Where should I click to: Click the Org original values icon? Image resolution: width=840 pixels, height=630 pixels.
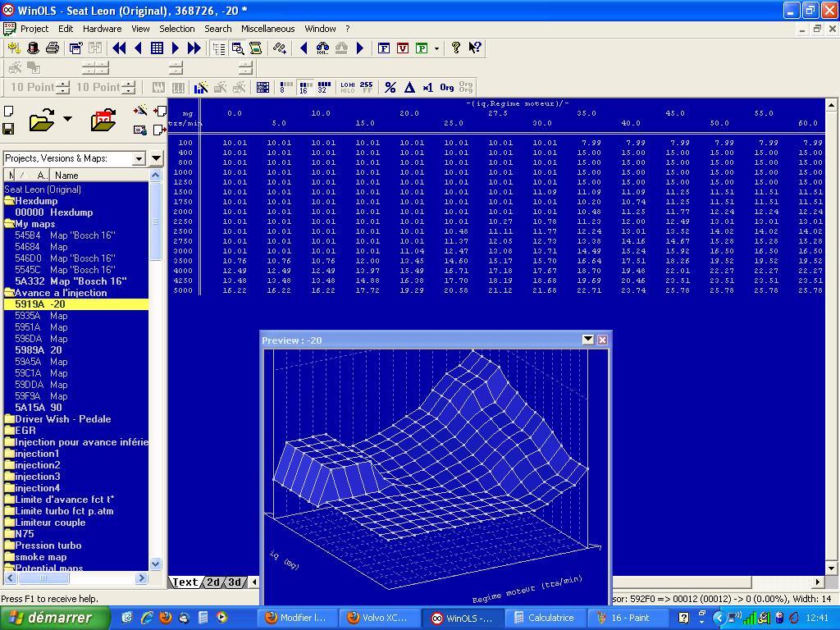[447, 87]
